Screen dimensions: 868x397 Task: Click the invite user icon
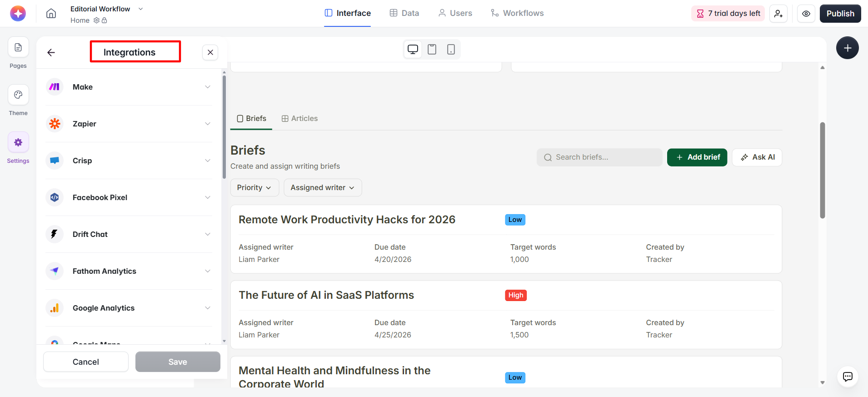[x=778, y=14]
